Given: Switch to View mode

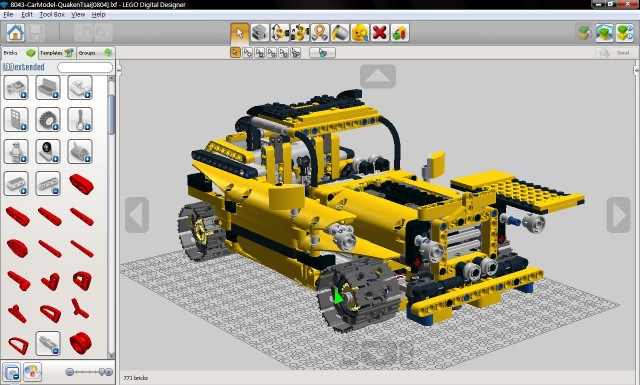Looking at the screenshot, I should coord(604,33).
